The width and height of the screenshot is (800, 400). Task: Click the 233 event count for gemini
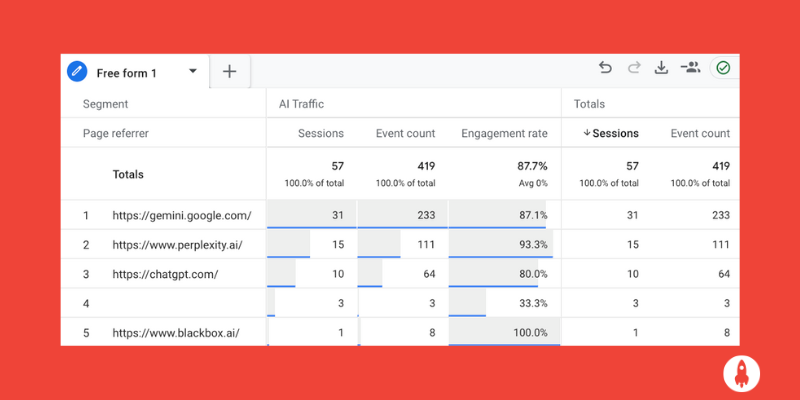[426, 215]
